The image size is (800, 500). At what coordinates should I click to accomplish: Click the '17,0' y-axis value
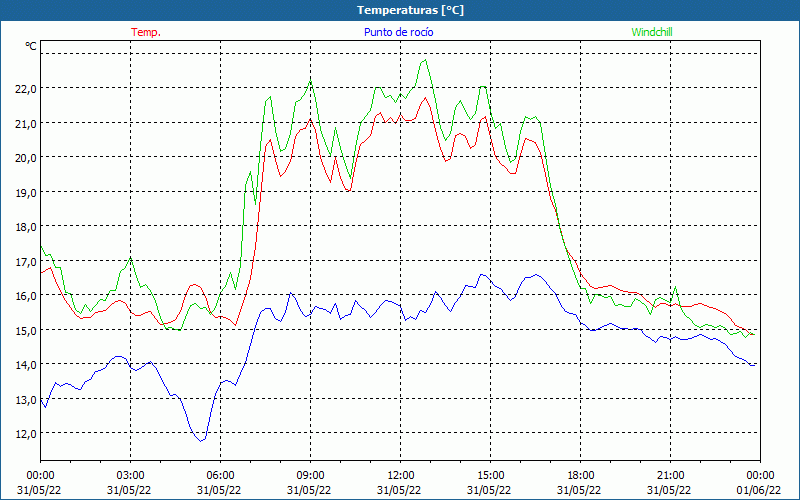point(26,262)
